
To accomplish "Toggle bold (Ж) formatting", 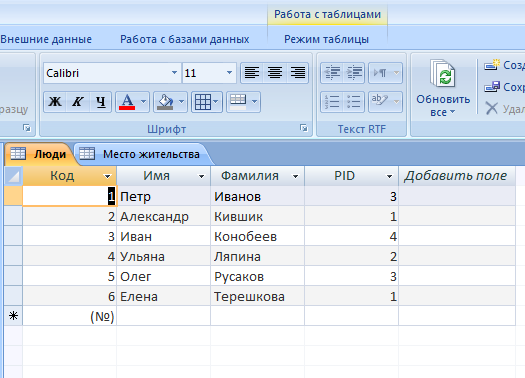I will point(55,102).
